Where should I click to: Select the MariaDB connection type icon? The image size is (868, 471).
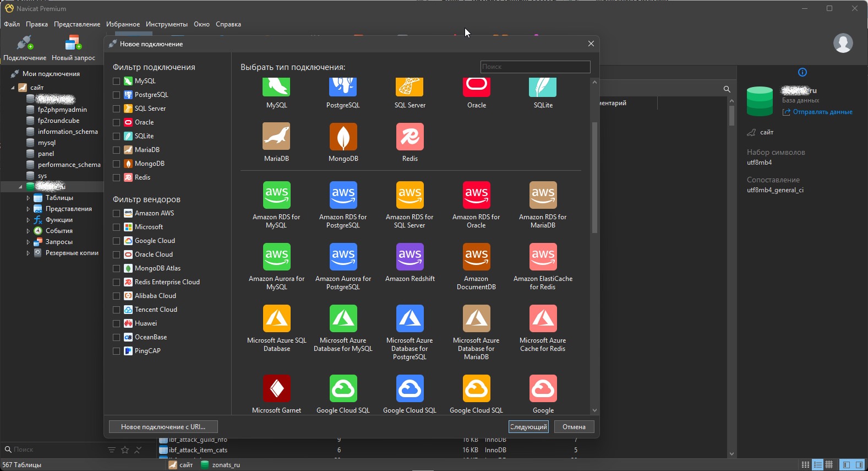[276, 137]
